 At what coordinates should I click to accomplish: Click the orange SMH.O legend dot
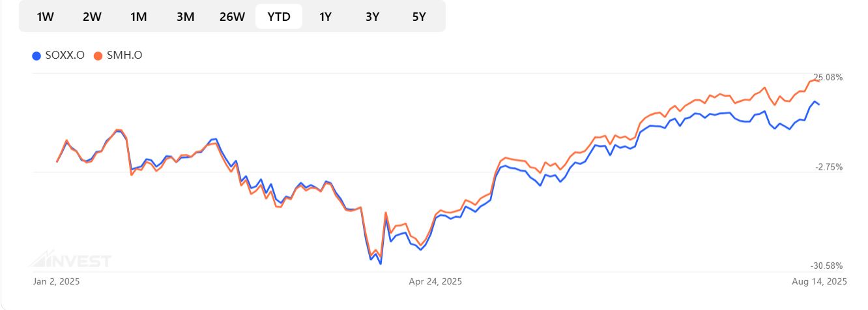click(98, 55)
